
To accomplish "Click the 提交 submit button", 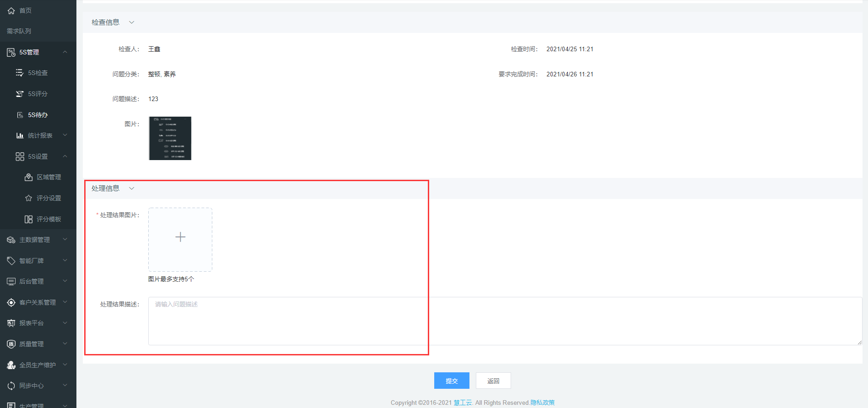I will point(451,381).
